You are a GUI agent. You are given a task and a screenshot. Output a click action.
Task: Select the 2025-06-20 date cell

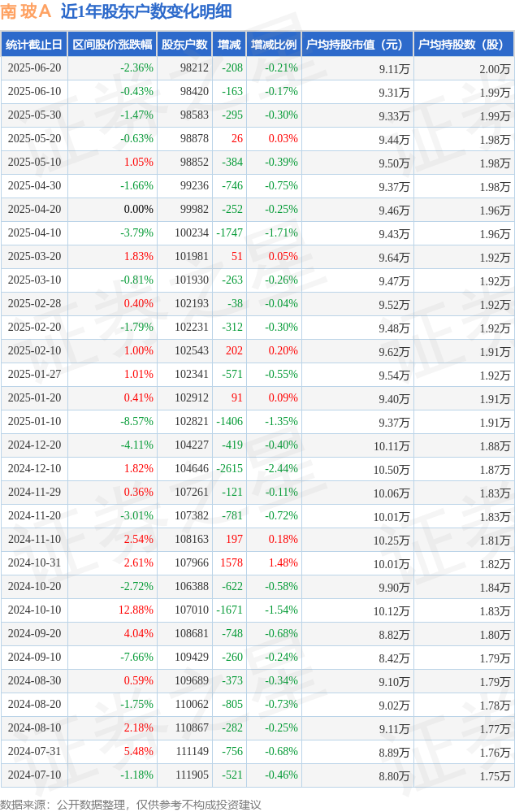pos(34,67)
